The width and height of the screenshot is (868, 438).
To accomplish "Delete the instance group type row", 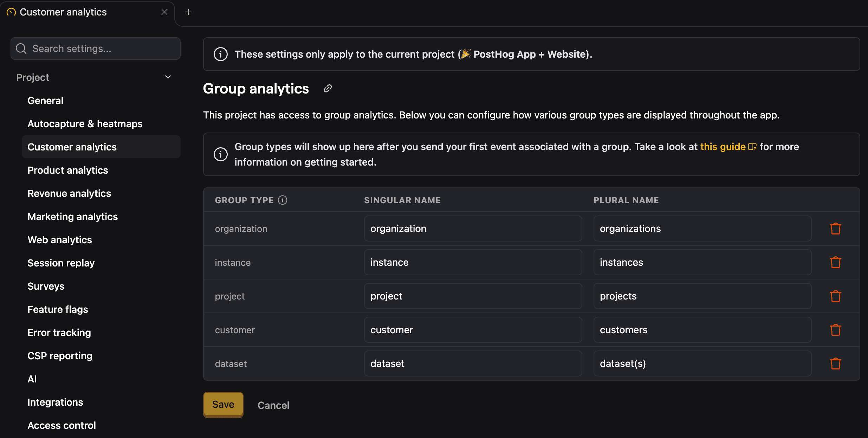I will [835, 262].
